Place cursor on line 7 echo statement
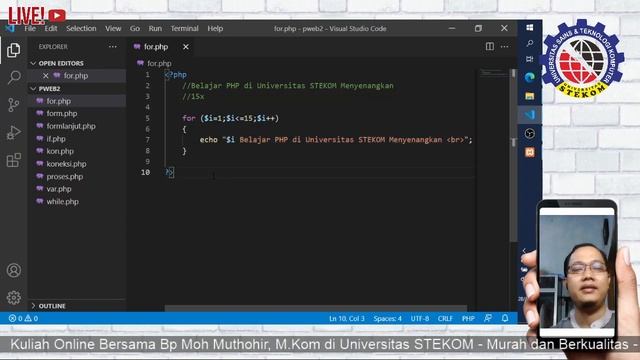The height and width of the screenshot is (360, 640). coord(336,140)
